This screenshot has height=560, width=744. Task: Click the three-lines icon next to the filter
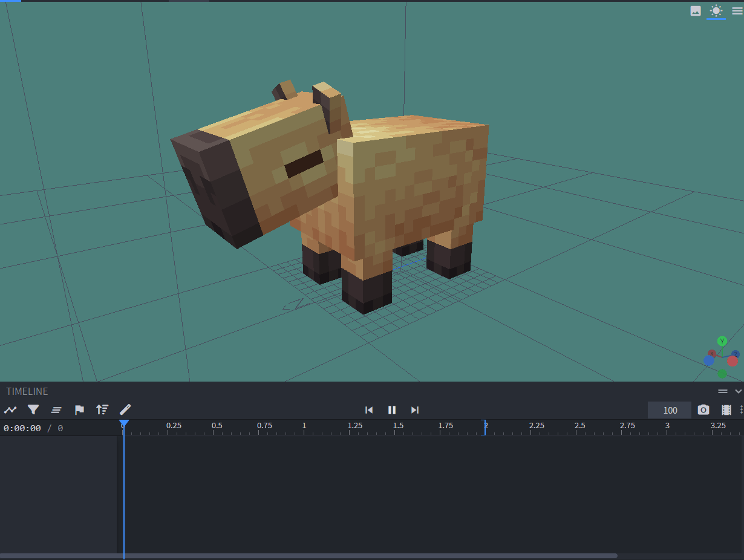[x=56, y=410]
